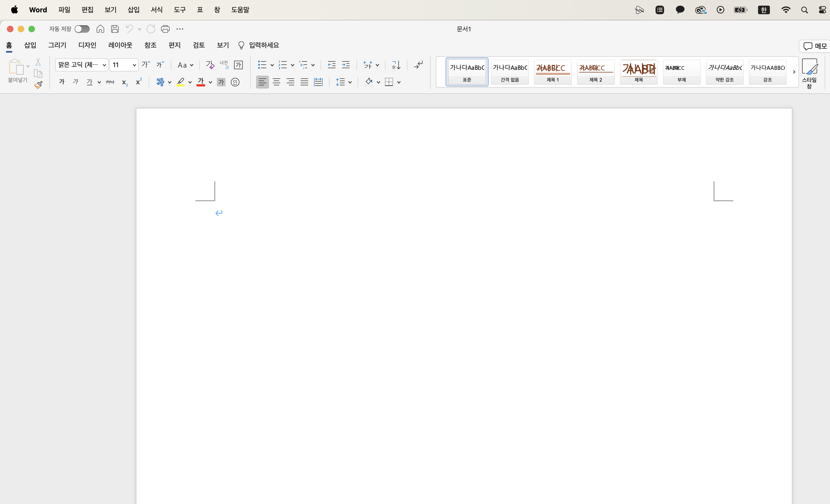Click the 메모 comments button
Screen dimensions: 830x504
[x=814, y=46]
